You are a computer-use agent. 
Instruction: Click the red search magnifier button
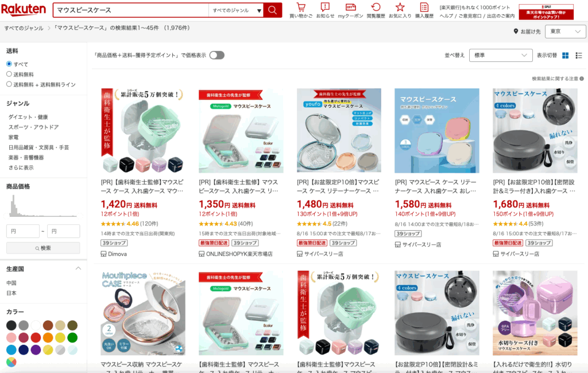(x=273, y=10)
